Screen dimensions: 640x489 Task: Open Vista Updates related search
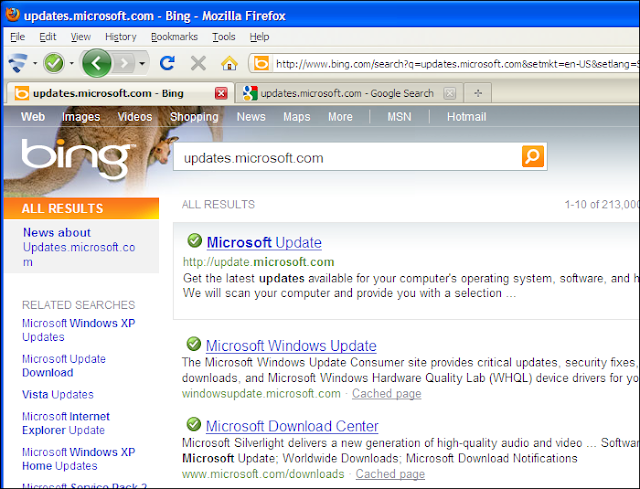pos(58,394)
